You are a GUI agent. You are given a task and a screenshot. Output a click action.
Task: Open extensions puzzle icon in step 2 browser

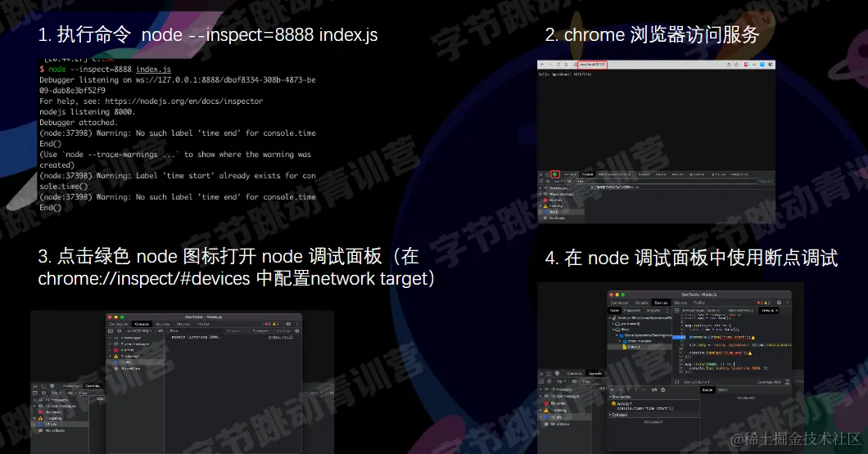770,65
